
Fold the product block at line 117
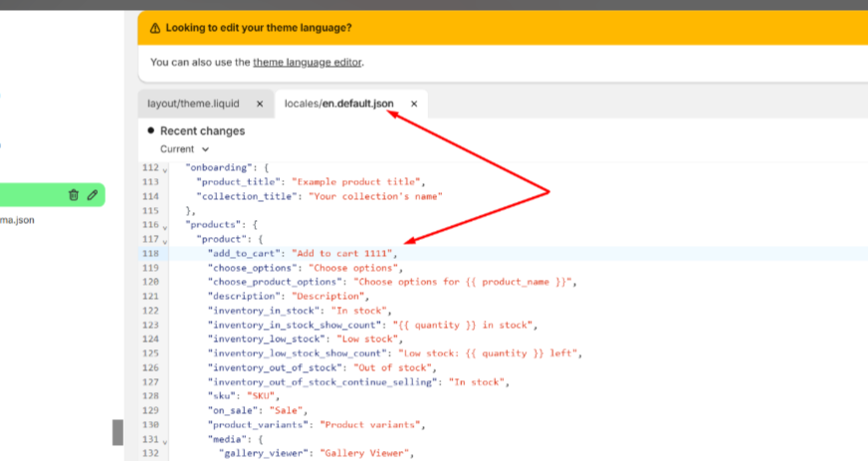pyautogui.click(x=165, y=241)
